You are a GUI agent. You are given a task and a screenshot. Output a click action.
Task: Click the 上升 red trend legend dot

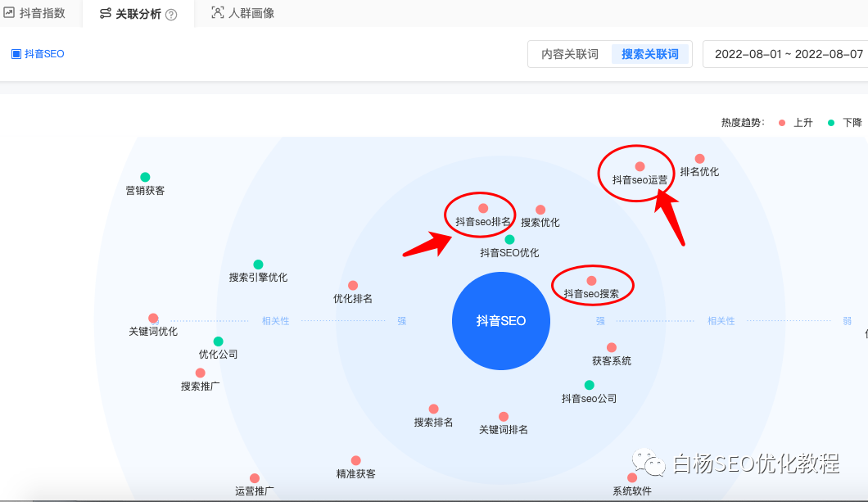pyautogui.click(x=782, y=123)
